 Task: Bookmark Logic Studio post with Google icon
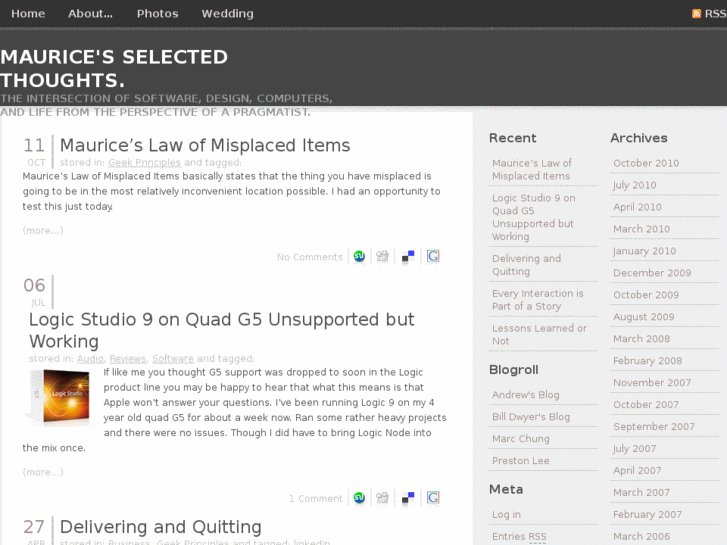[x=433, y=498]
